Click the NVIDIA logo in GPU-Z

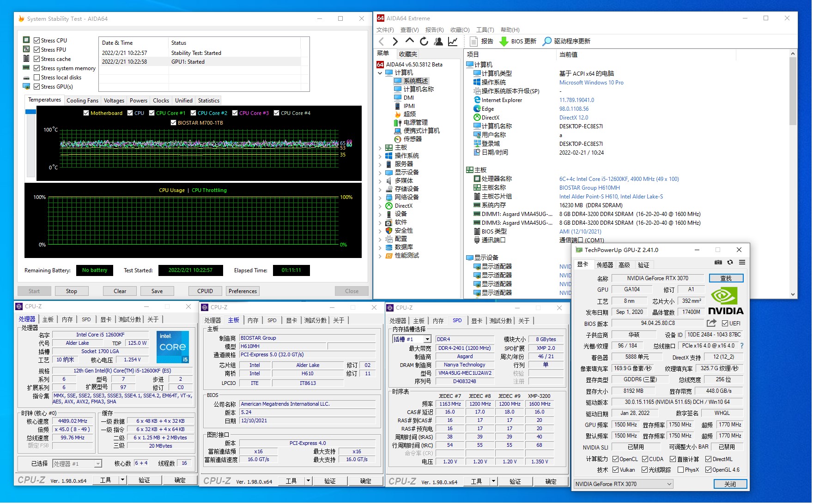[726, 301]
